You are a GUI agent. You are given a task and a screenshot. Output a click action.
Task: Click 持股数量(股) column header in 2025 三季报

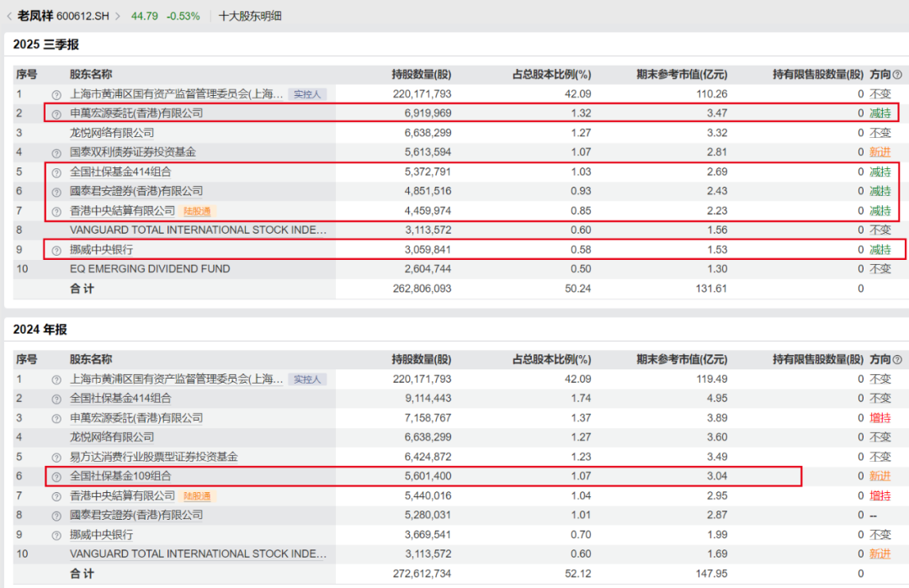(x=421, y=75)
